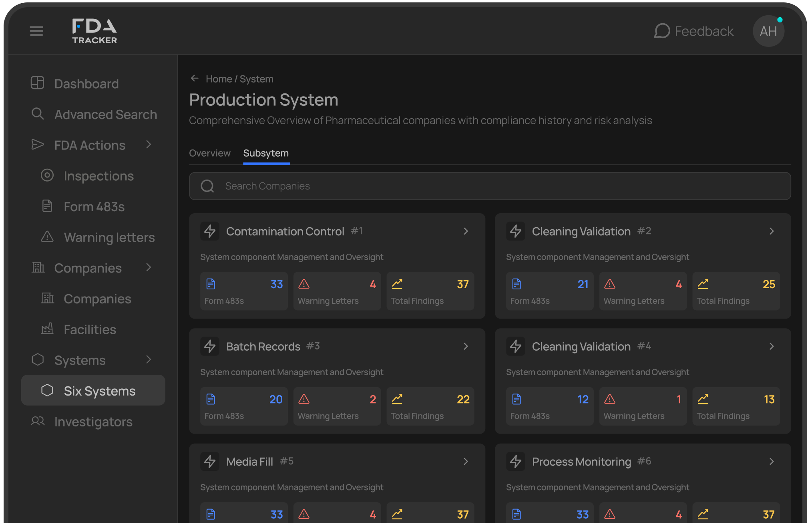
Task: Click the Home breadcrumb link
Action: click(219, 79)
